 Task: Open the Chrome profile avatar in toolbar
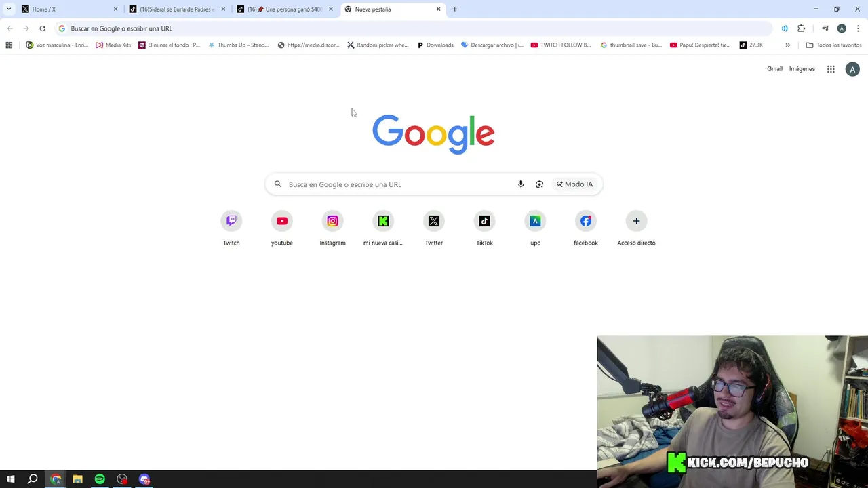tap(842, 28)
